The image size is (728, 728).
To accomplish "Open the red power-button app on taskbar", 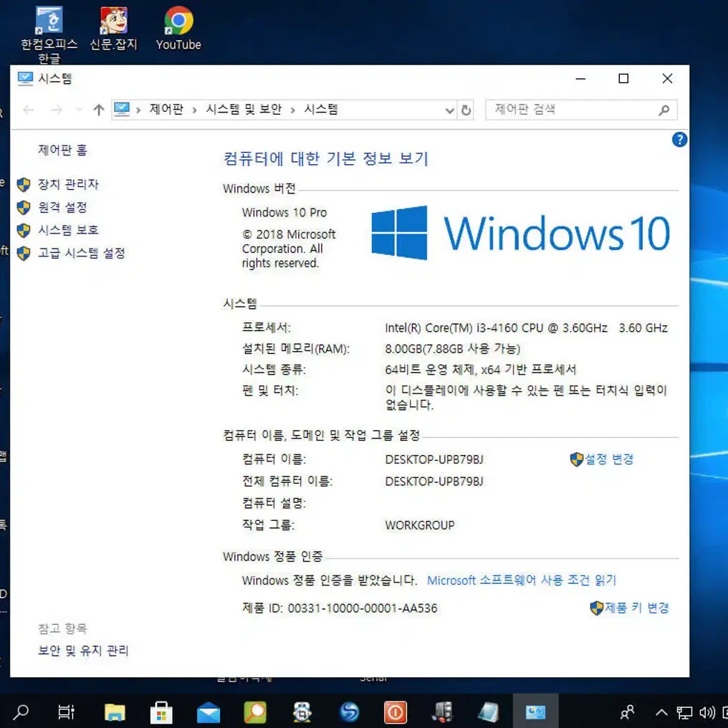I will [396, 712].
